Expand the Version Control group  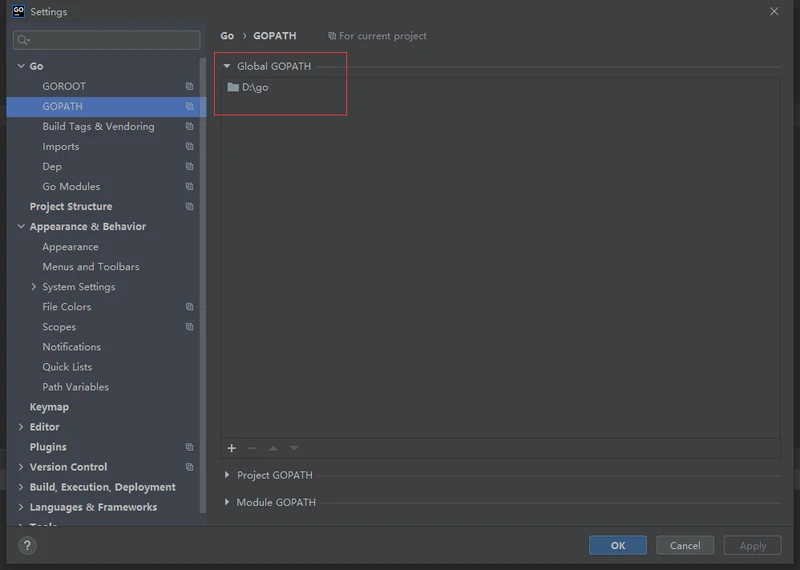tap(21, 467)
